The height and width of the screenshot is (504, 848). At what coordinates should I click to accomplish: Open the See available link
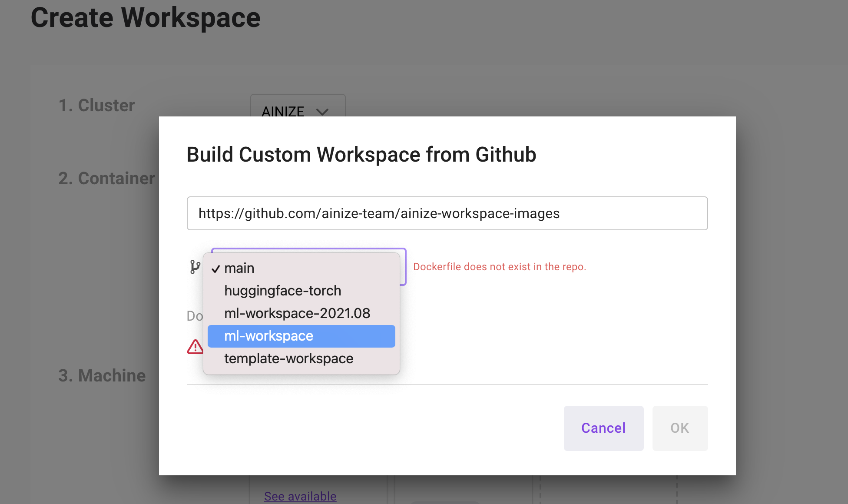point(300,496)
